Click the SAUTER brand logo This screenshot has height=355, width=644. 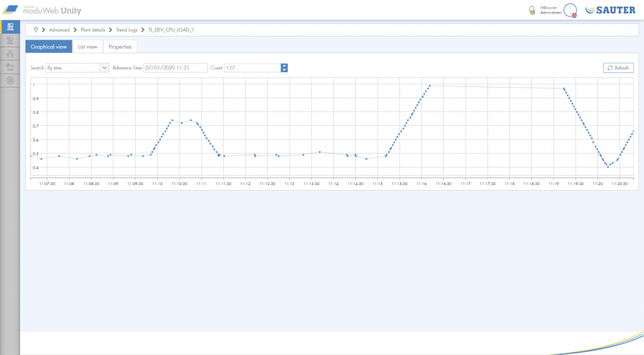tap(610, 10)
